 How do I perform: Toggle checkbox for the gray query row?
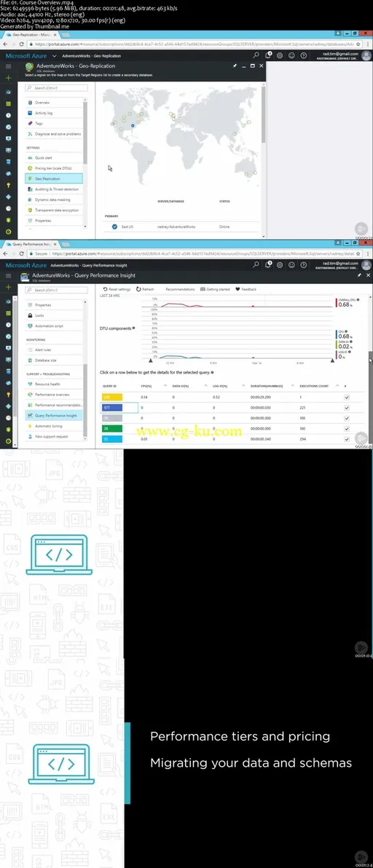point(347,418)
